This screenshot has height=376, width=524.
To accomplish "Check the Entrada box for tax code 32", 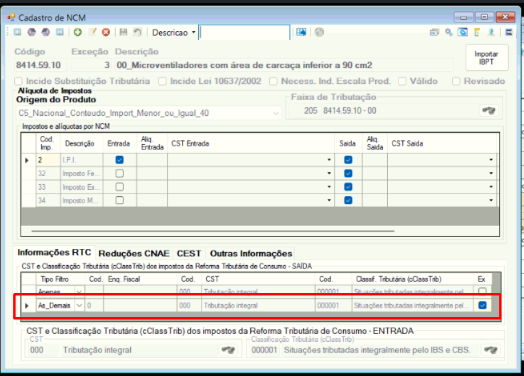I will [x=119, y=173].
